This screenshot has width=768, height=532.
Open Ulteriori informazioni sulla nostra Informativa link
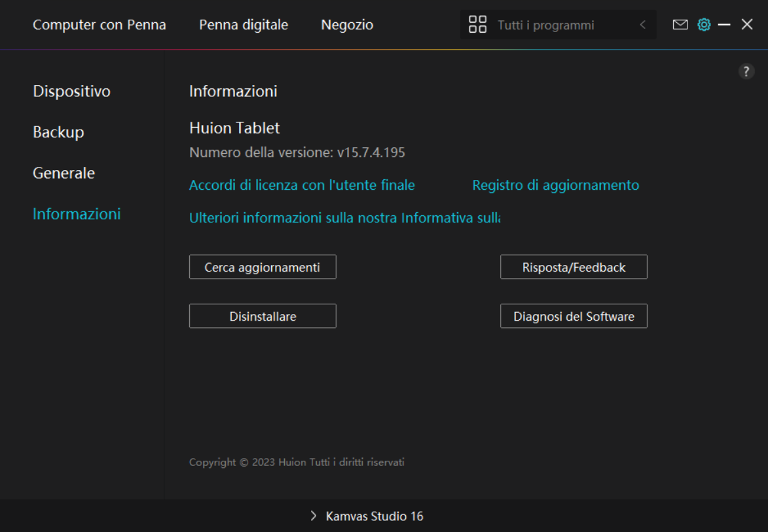344,218
